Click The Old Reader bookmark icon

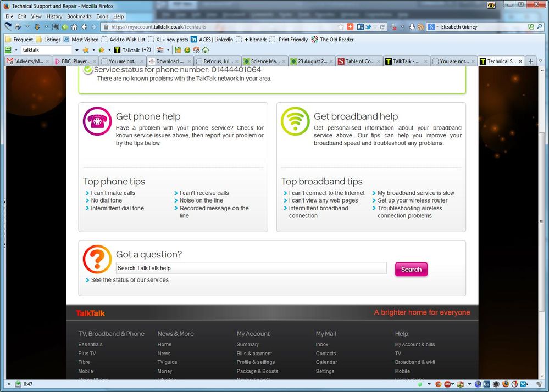coord(315,40)
